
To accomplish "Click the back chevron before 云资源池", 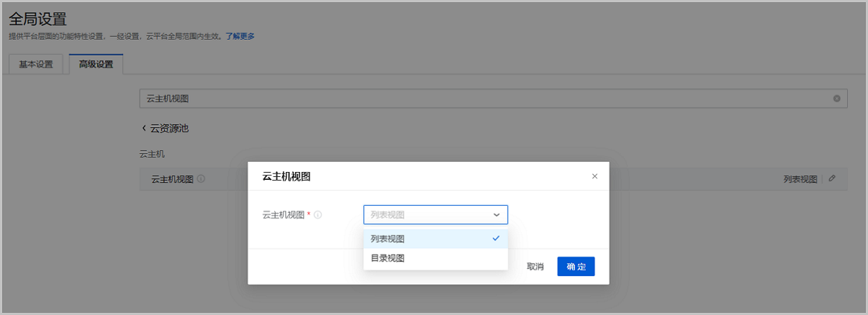I will click(143, 129).
